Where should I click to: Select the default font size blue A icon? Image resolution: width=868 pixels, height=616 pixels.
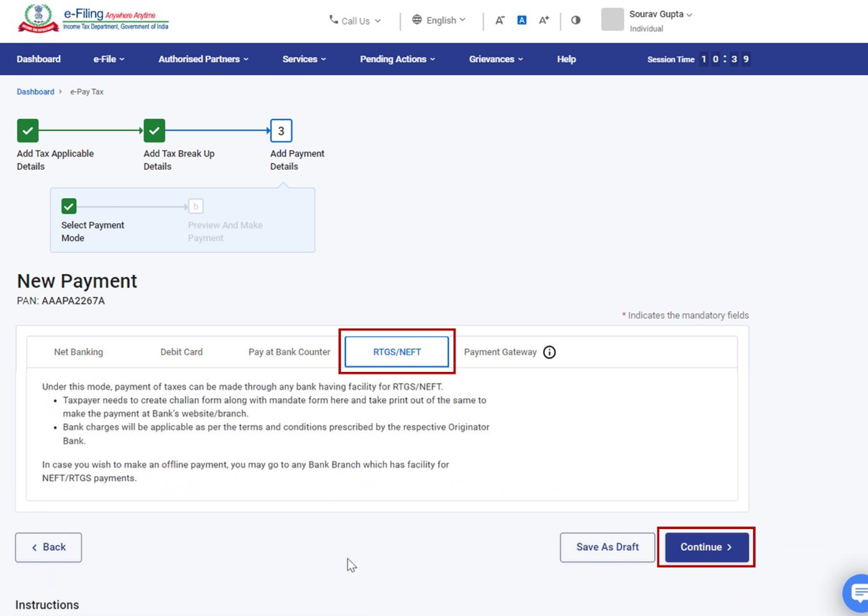(521, 20)
